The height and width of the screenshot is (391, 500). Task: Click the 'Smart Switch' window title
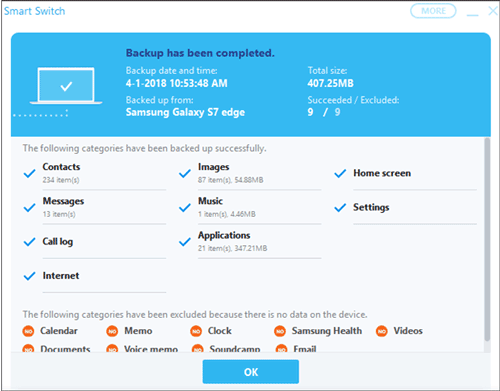click(x=34, y=11)
